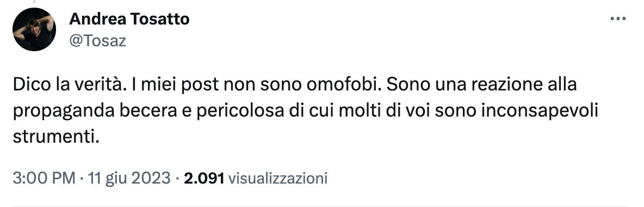Open the visualizzazioni analytics label

(x=277, y=178)
